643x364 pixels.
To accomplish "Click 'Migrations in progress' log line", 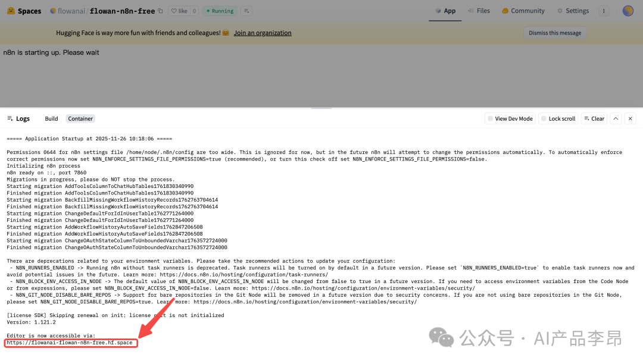I will click(90, 180).
